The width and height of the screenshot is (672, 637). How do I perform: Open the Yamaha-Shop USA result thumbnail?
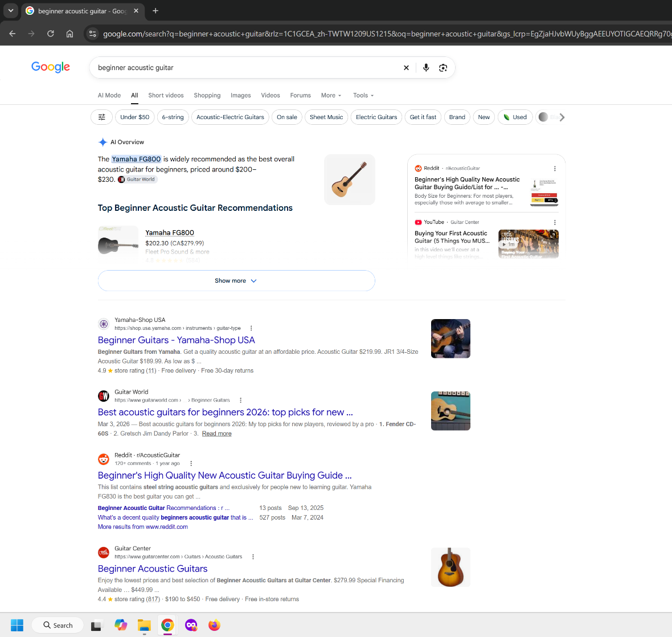[450, 338]
